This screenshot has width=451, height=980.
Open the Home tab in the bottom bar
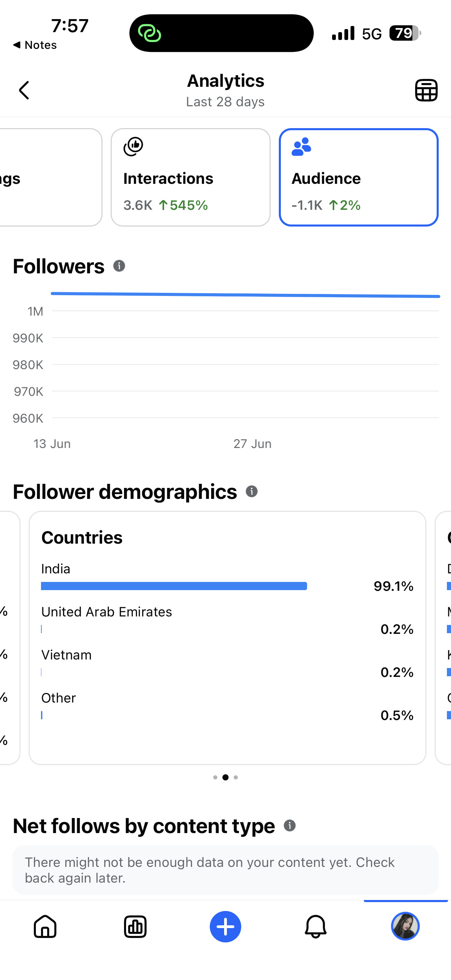click(45, 926)
